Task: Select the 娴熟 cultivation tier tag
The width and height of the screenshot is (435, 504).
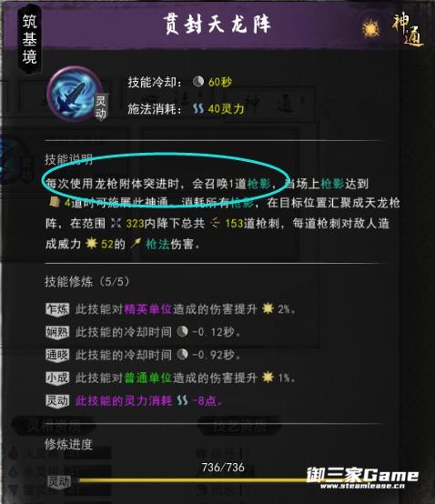Action: 57,332
